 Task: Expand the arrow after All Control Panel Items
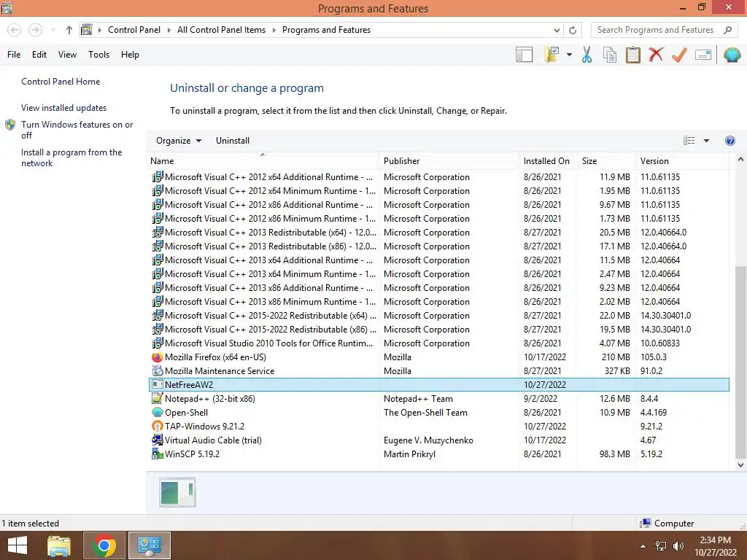(274, 30)
